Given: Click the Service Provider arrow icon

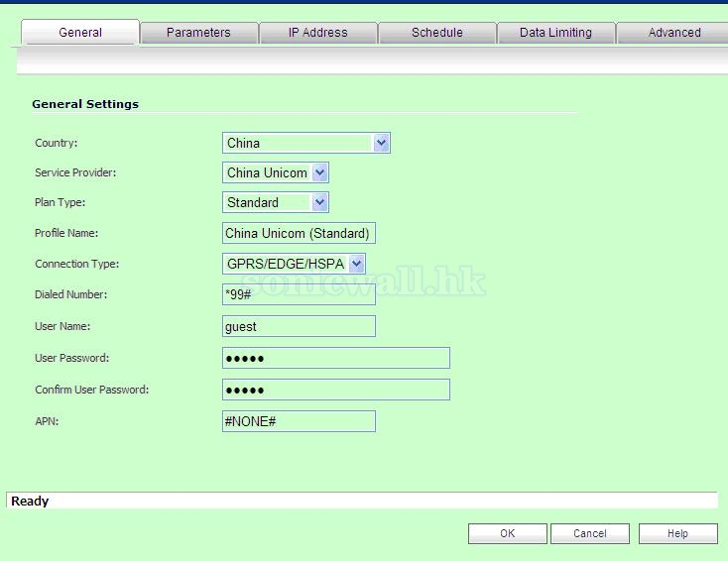Looking at the screenshot, I should click(x=320, y=172).
